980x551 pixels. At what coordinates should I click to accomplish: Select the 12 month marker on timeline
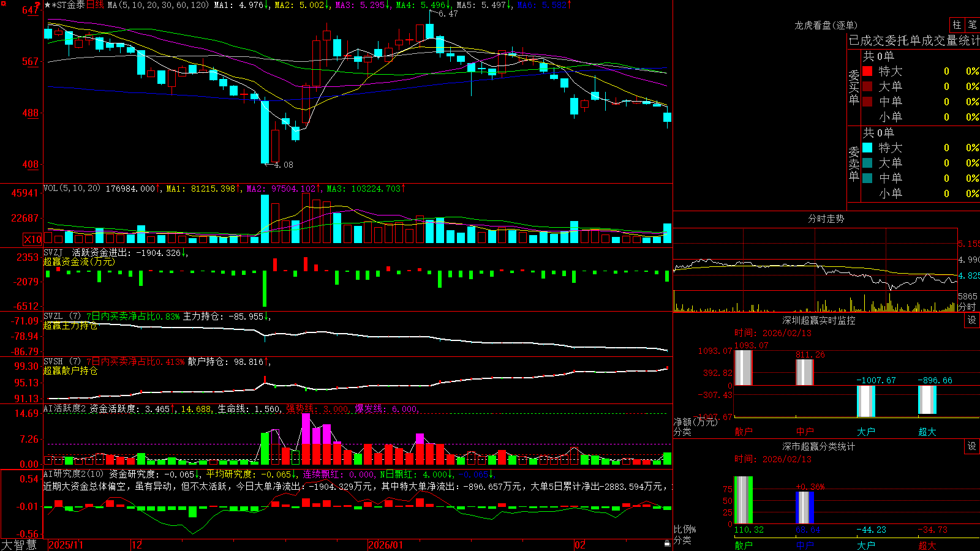(x=137, y=545)
